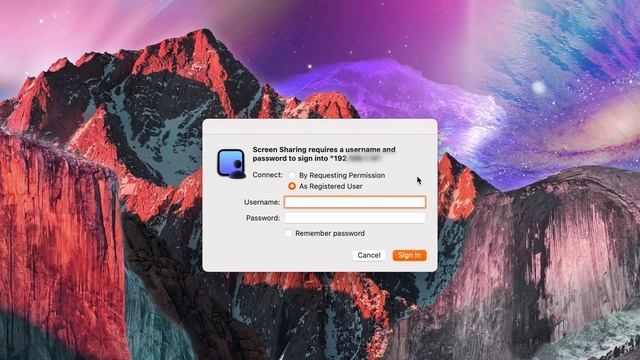Click the "Password:" label
The height and width of the screenshot is (360, 640).
click(263, 218)
